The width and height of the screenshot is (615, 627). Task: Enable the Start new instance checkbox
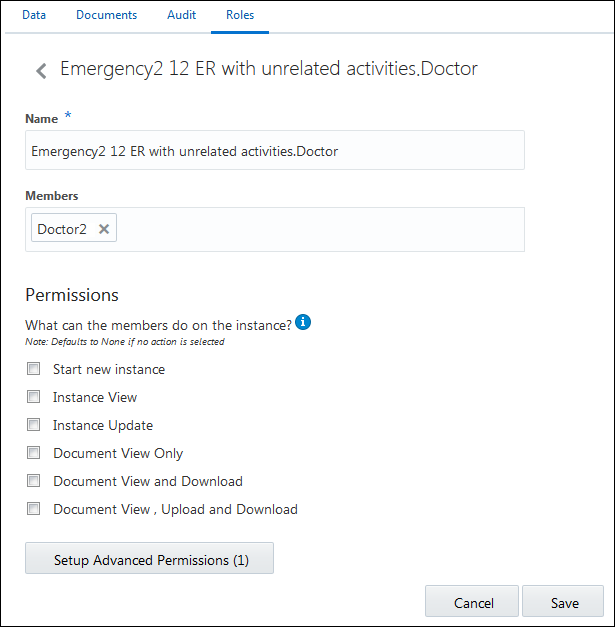(34, 369)
